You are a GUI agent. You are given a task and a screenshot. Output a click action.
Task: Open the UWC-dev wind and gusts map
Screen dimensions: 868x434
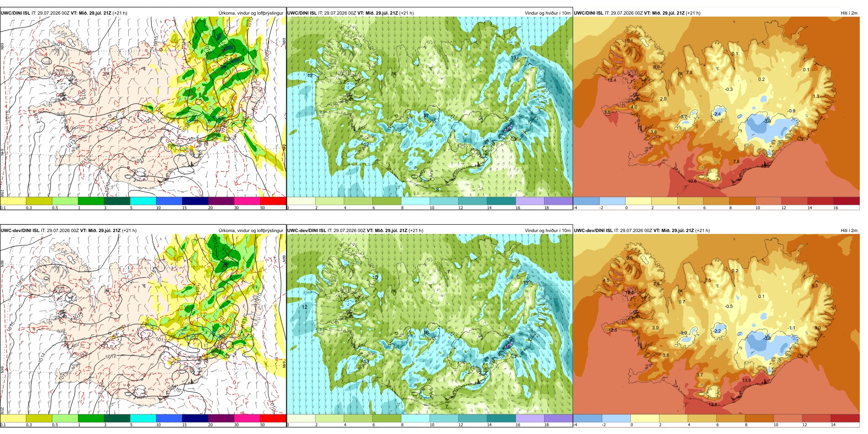click(429, 324)
